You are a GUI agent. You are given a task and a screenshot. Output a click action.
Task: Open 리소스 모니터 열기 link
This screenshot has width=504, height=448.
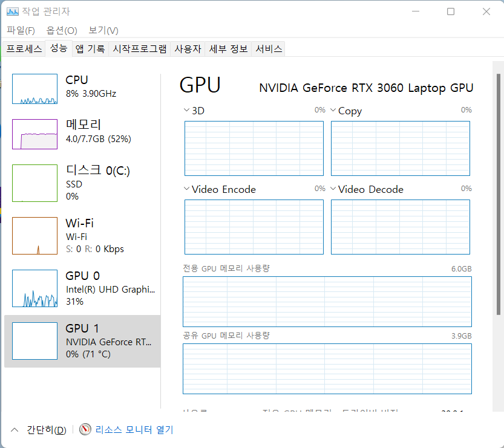tap(134, 430)
